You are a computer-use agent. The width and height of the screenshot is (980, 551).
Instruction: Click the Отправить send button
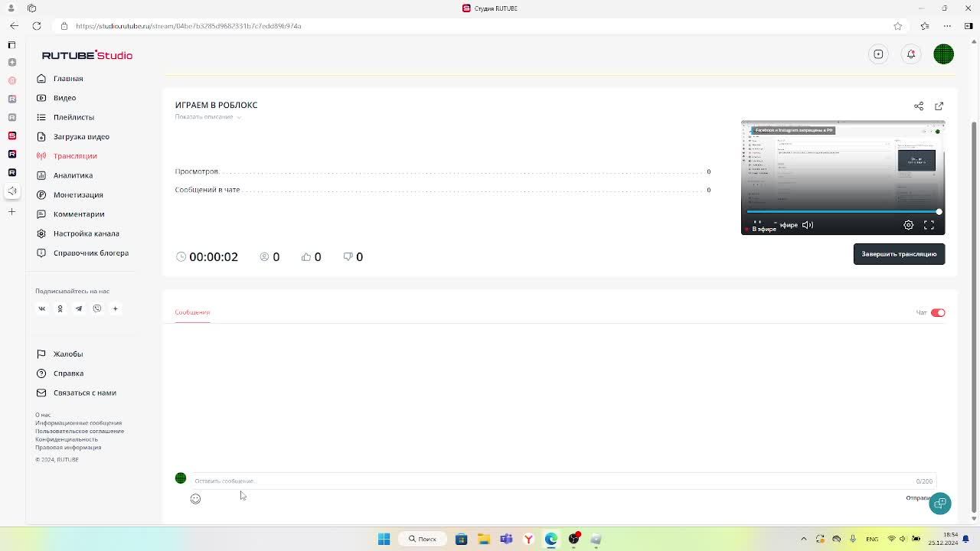click(917, 498)
